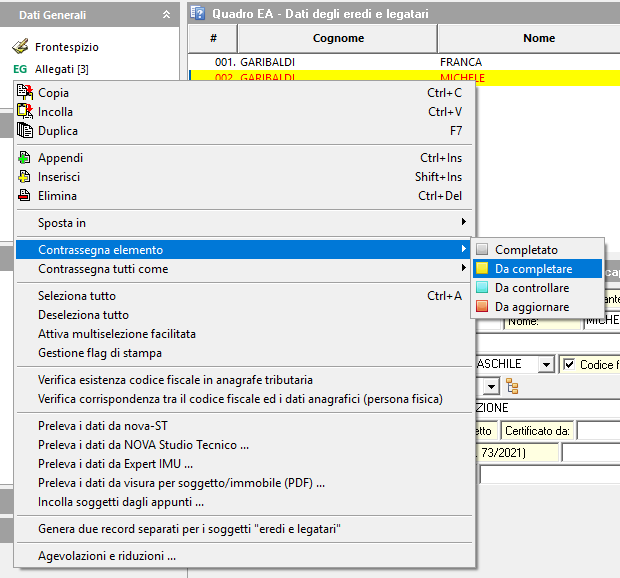Viewport: 620px width, 578px height.
Task: Click the red Elimina icon
Action: pyautogui.click(x=25, y=196)
